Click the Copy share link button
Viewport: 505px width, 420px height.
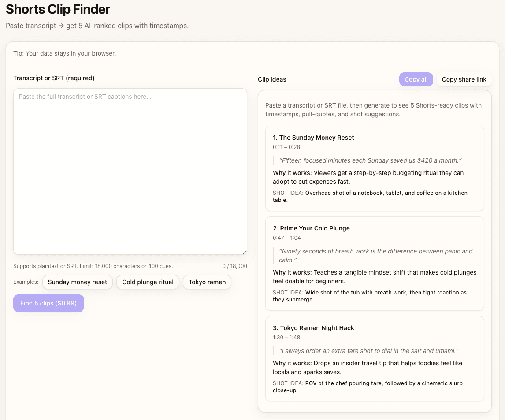[464, 79]
